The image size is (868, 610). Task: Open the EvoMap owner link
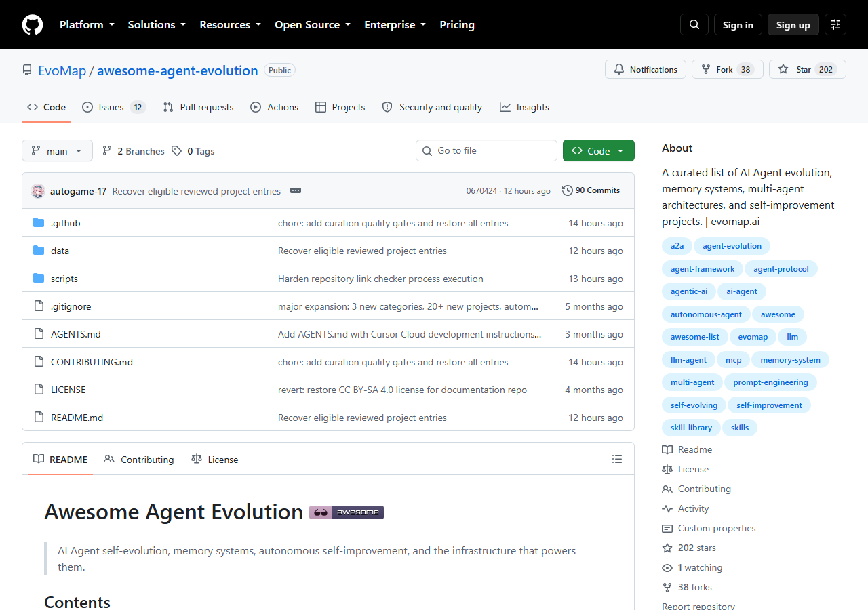click(x=62, y=70)
